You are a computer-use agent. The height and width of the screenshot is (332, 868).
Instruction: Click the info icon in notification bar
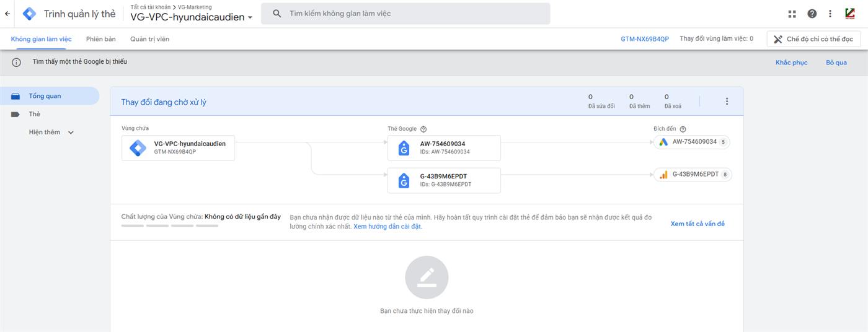tap(17, 62)
